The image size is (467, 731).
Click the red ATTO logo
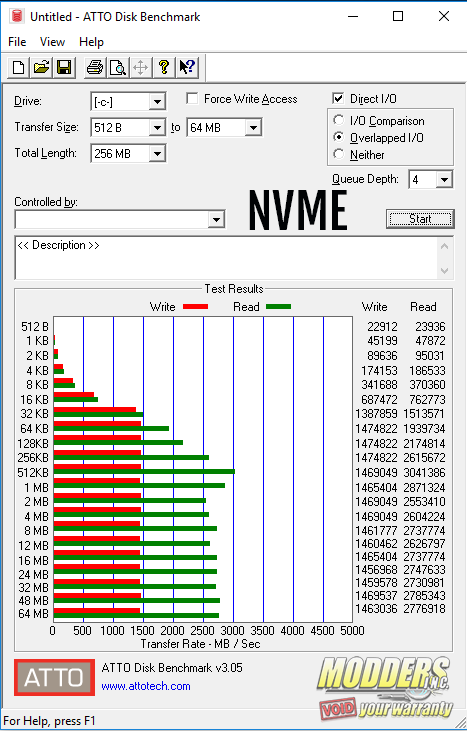pyautogui.click(x=54, y=677)
